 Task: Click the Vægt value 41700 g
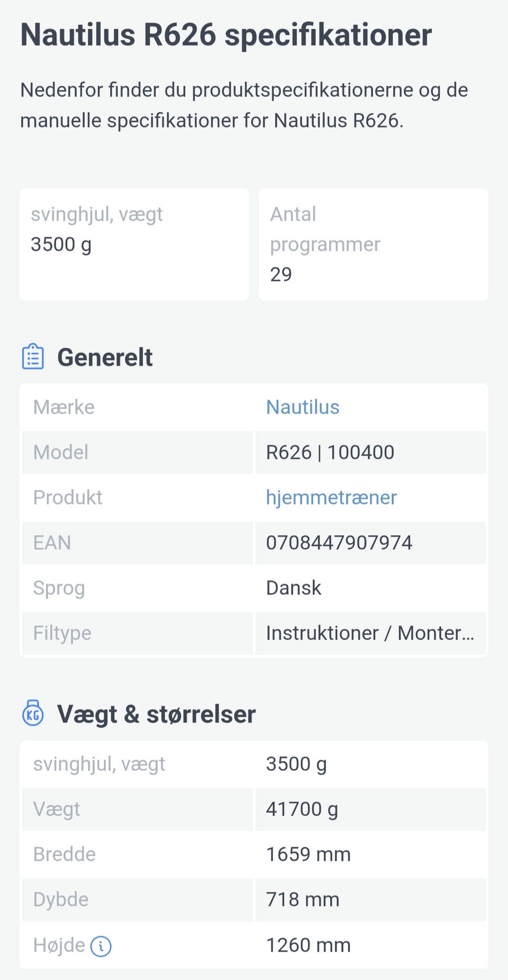tap(302, 810)
